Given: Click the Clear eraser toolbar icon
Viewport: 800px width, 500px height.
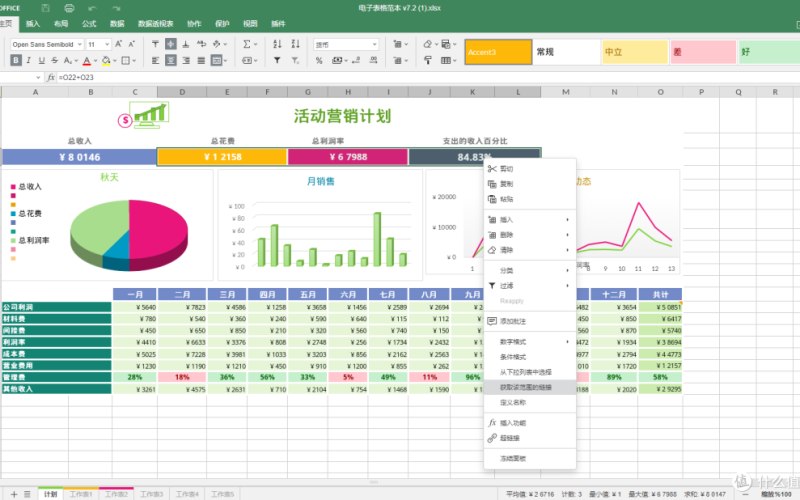Looking at the screenshot, I should (x=430, y=44).
